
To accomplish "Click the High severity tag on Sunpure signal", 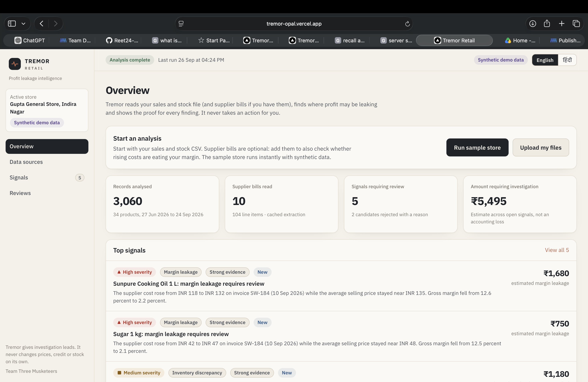I will [x=135, y=272].
